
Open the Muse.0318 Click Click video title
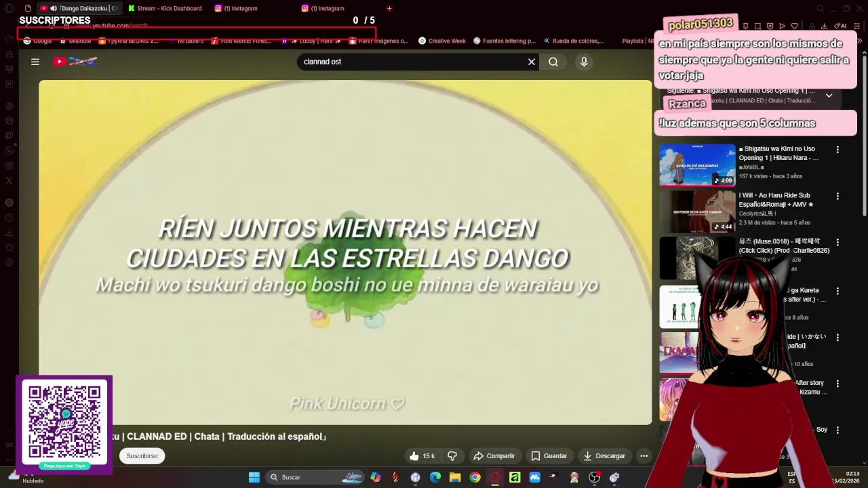[784, 246]
